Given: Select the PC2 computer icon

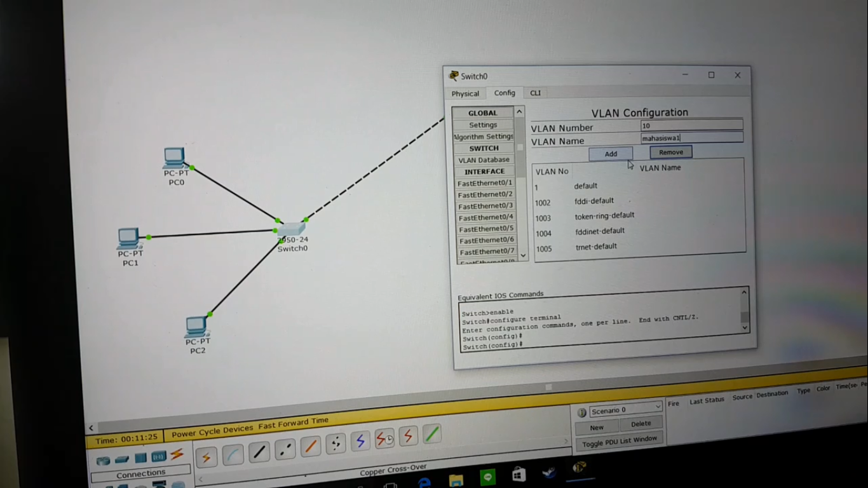Looking at the screenshot, I should click(196, 326).
